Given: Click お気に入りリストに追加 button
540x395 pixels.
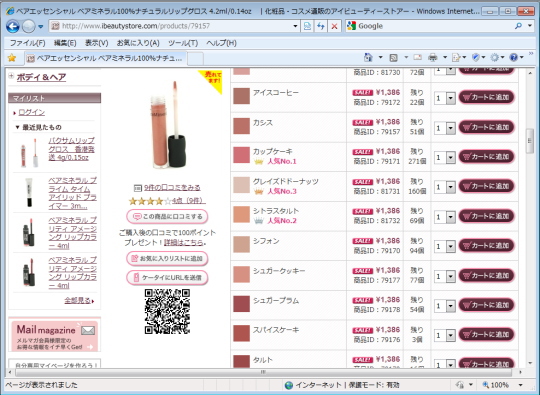Looking at the screenshot, I should [x=167, y=258].
